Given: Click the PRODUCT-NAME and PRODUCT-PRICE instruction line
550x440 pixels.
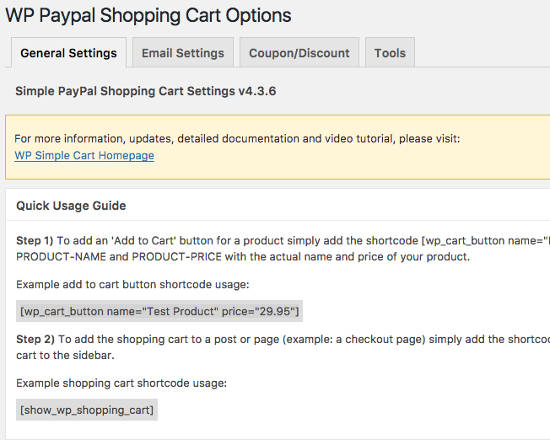Looking at the screenshot, I should [x=243, y=257].
